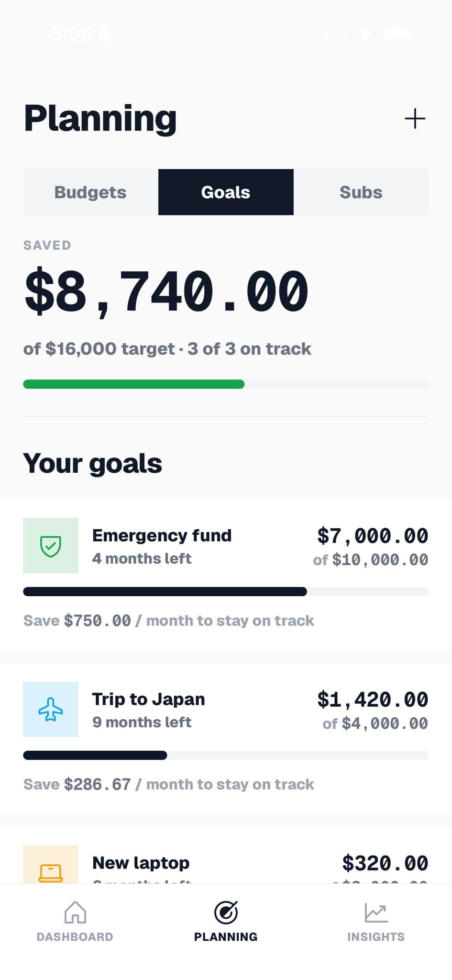Viewport: 452px width, 980px height.
Task: Tap the Trip to Japan airplane icon
Action: 51,709
